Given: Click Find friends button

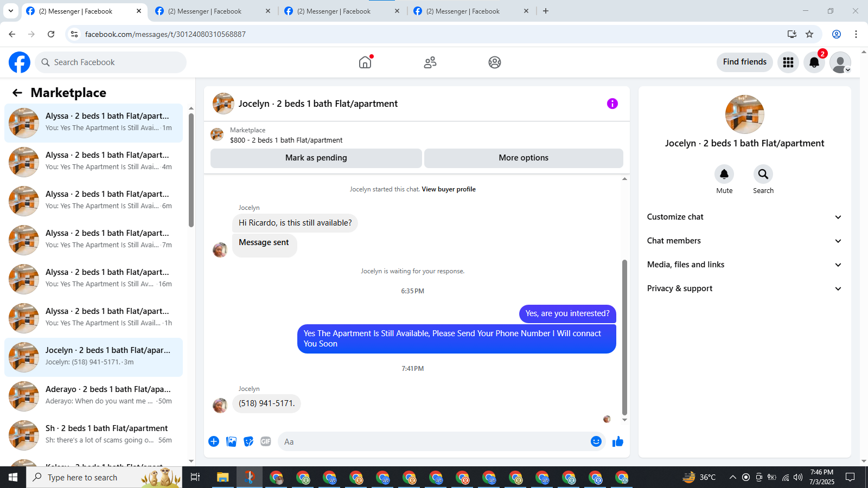Looking at the screenshot, I should 744,62.
